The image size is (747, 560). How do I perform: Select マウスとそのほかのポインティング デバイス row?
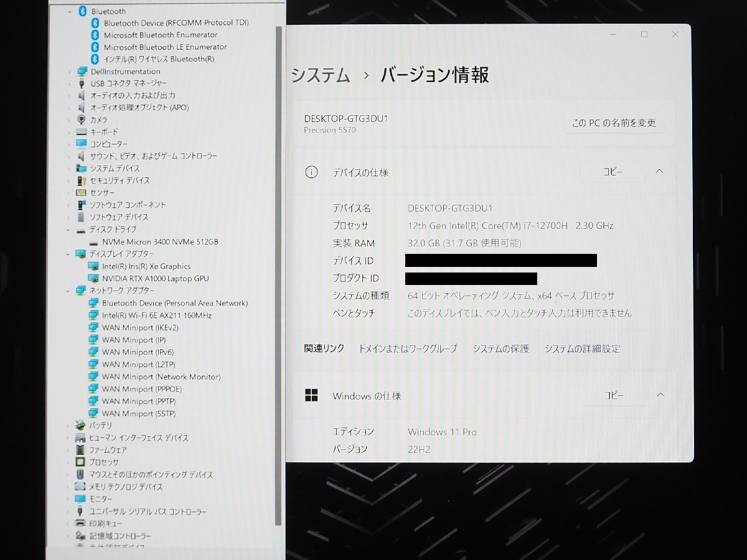[x=144, y=474]
